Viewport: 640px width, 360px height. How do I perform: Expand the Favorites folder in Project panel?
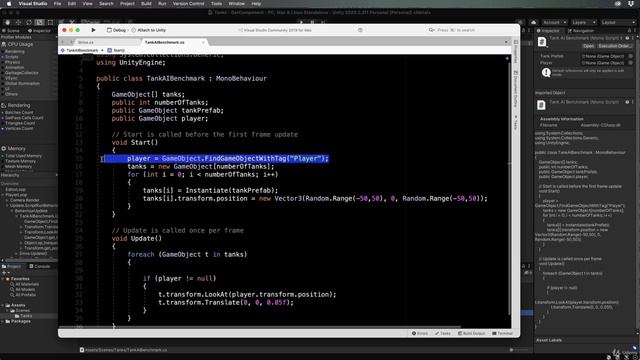pos(3,279)
